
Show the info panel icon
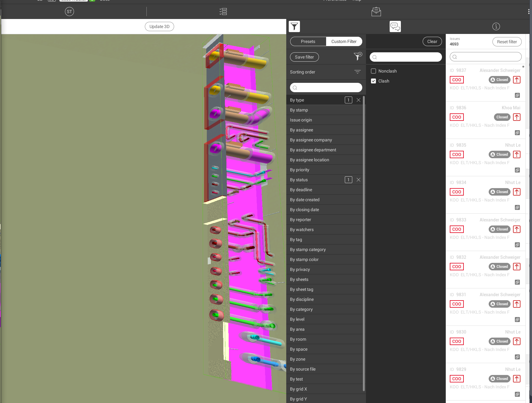pos(496,26)
